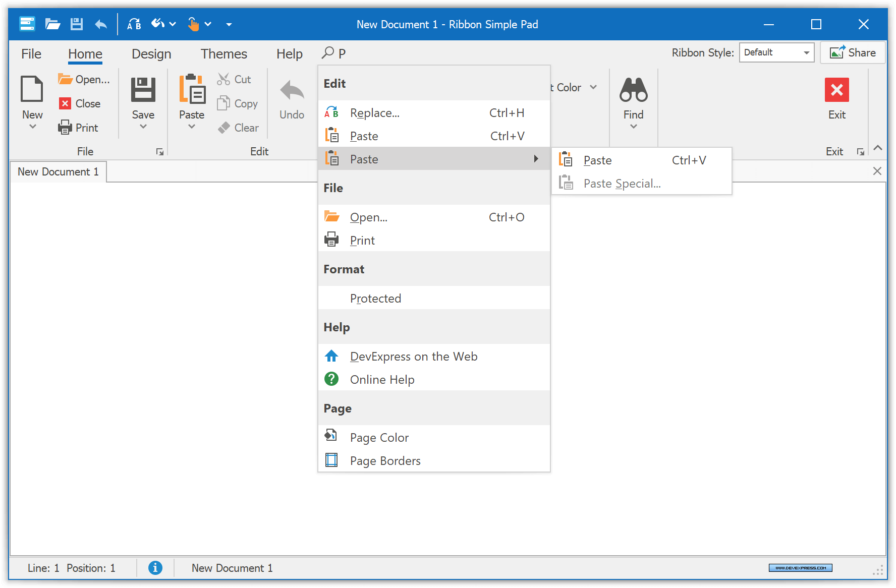Open the Quick Access Toolbar customize dropdown
The height and width of the screenshot is (588, 896).
pyautogui.click(x=229, y=24)
